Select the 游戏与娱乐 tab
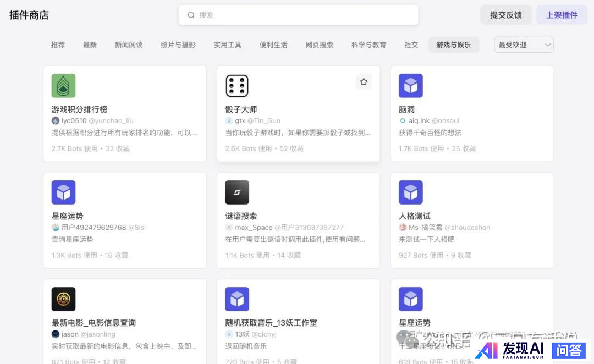The image size is (594, 364). pyautogui.click(x=453, y=45)
